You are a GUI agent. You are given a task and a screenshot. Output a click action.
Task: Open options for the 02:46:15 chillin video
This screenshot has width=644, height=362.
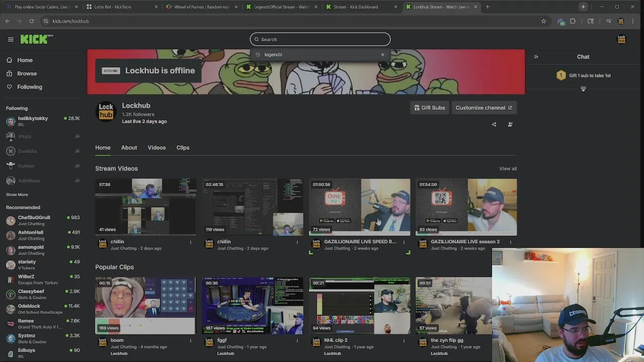point(297,242)
